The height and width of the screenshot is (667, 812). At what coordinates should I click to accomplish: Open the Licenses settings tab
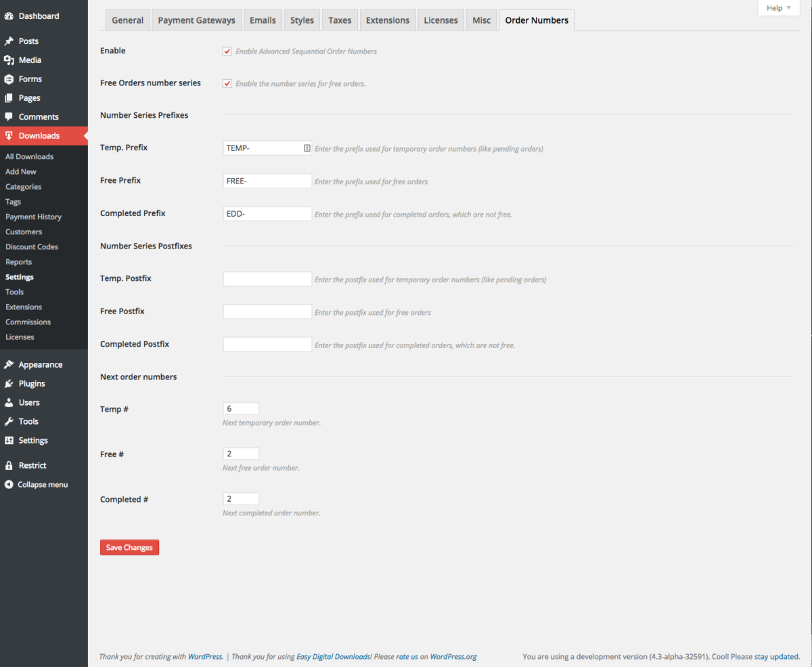coord(441,20)
